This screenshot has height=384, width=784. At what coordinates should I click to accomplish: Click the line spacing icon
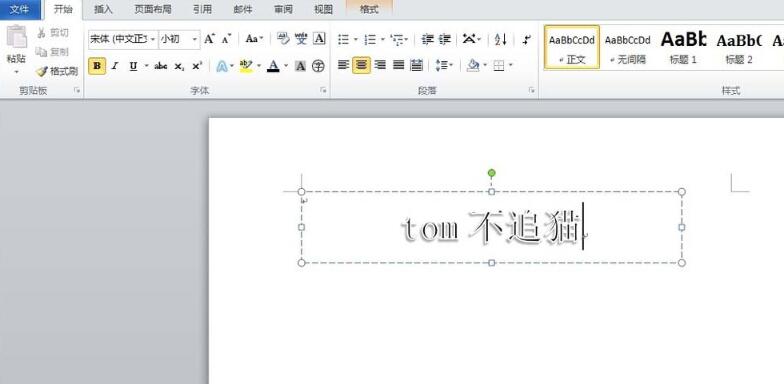tap(441, 65)
